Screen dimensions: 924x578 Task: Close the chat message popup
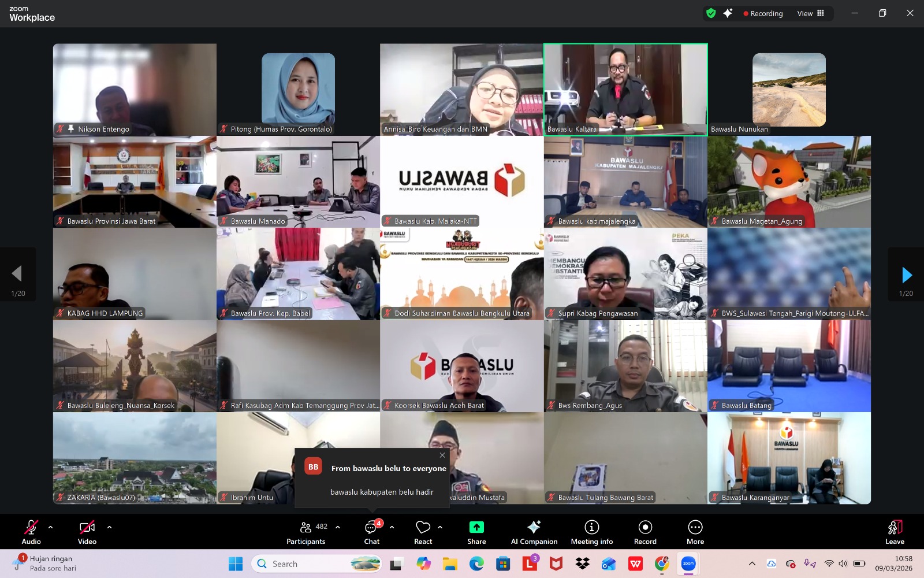(x=442, y=455)
